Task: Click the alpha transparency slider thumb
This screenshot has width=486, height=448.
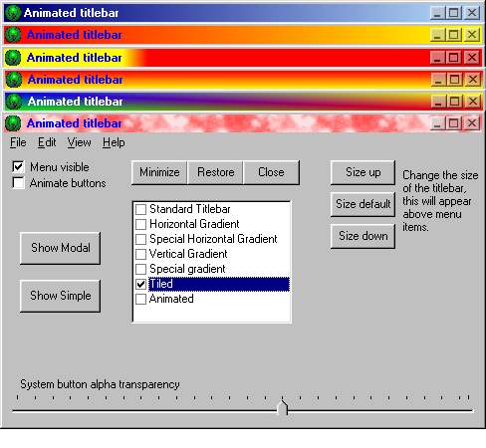Action: [x=283, y=407]
